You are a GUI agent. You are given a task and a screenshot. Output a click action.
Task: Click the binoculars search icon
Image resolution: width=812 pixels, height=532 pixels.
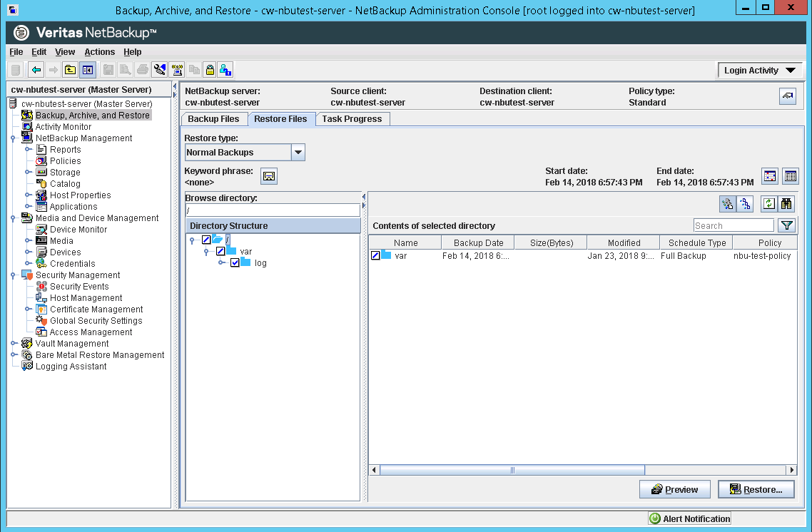click(787, 204)
